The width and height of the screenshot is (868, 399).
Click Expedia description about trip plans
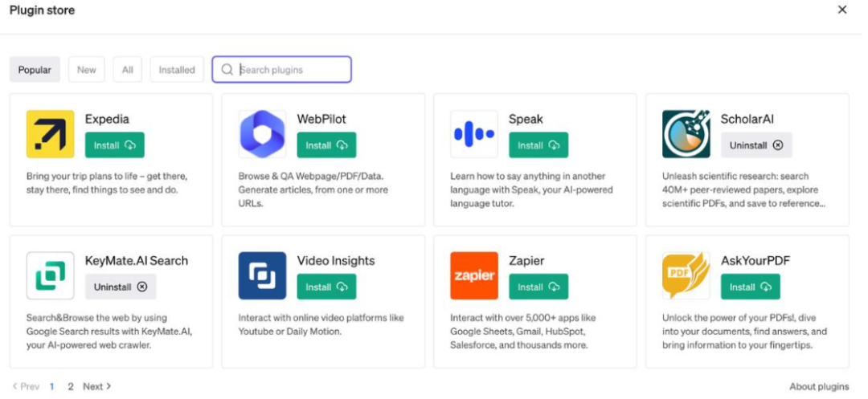108,183
